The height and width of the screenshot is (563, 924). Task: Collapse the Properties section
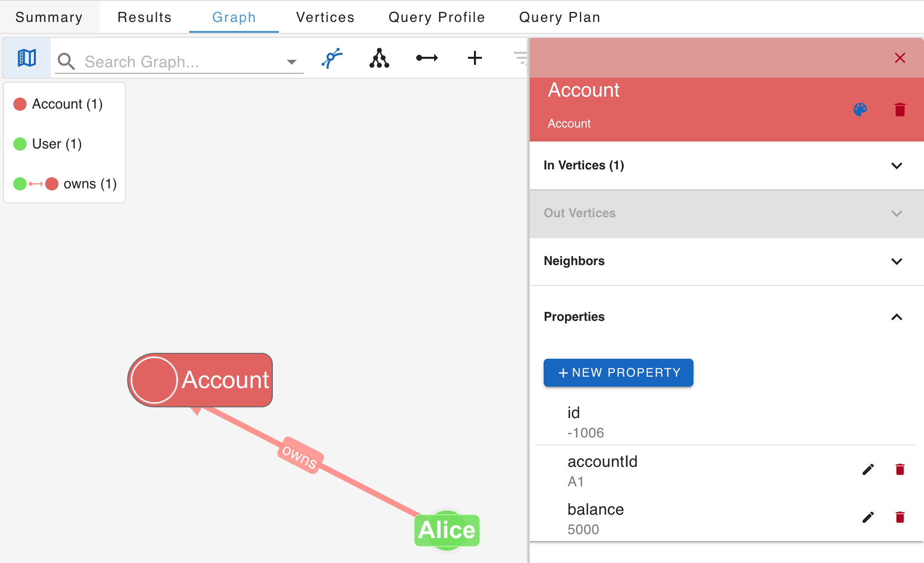[x=897, y=317]
